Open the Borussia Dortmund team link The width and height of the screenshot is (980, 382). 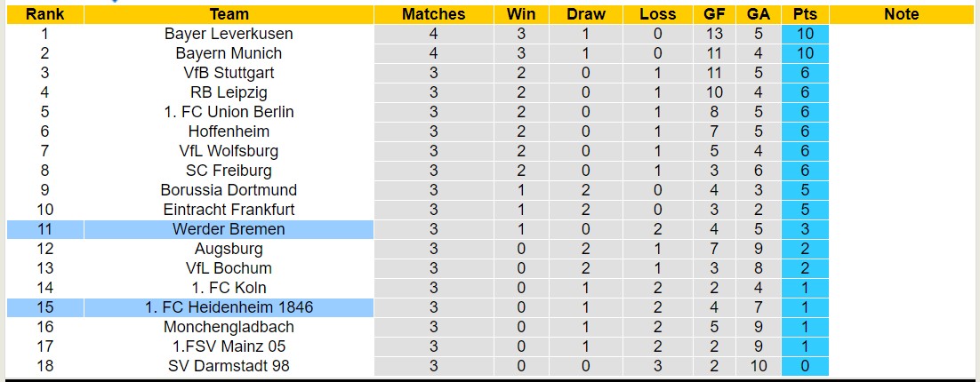[229, 190]
